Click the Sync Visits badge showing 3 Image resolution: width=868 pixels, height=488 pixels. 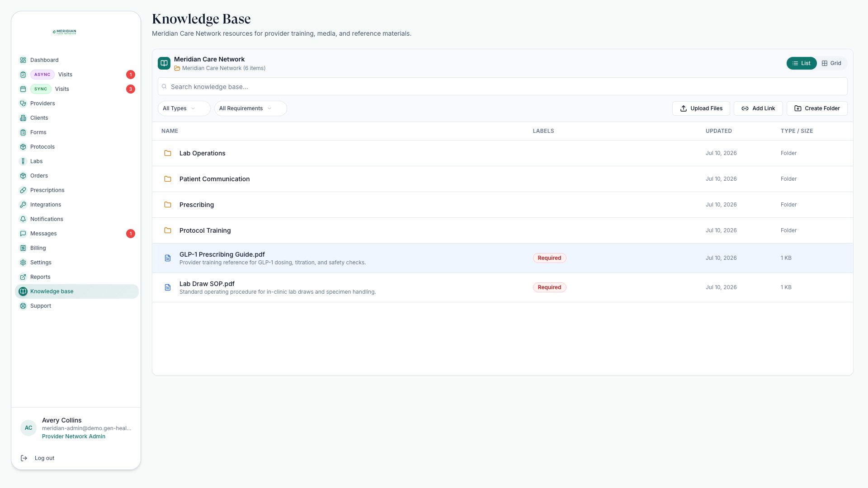click(x=131, y=89)
